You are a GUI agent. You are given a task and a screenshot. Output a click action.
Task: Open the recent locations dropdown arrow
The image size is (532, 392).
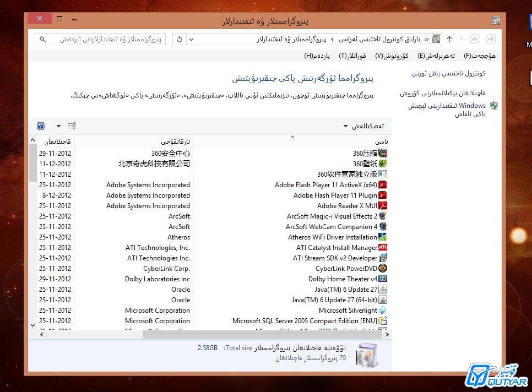462,39
